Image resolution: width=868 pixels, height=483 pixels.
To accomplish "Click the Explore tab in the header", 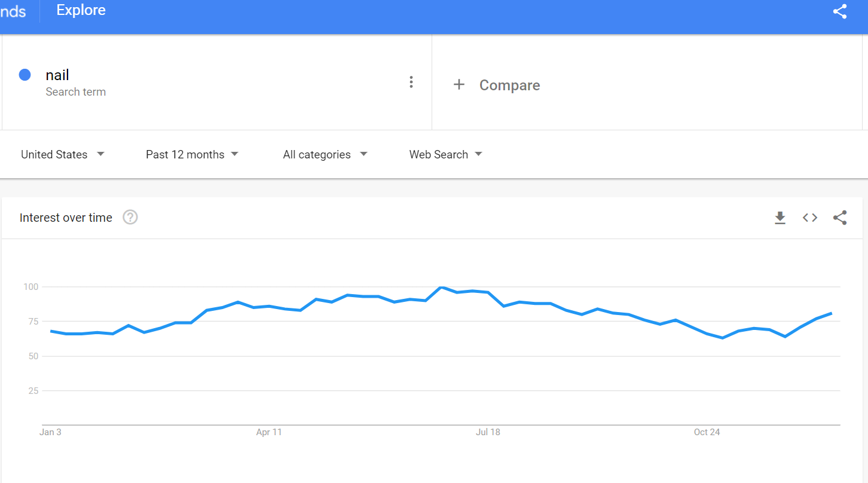I will click(x=81, y=10).
